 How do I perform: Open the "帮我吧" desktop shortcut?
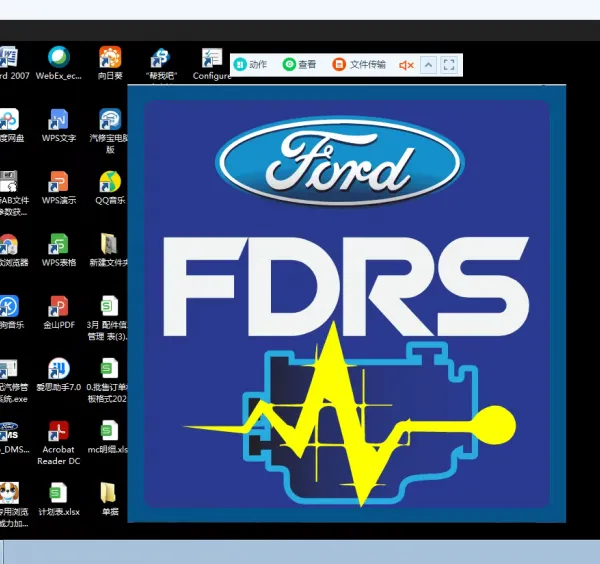tap(161, 64)
